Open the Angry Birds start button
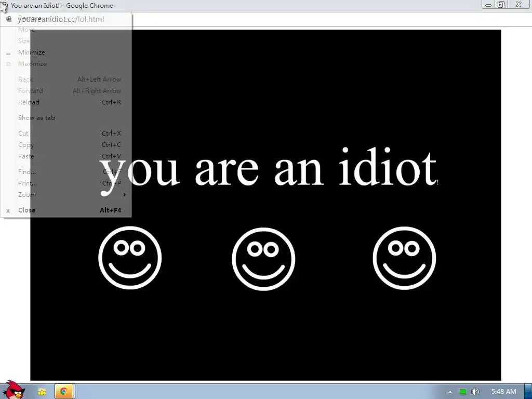The width and height of the screenshot is (532, 399). [13, 390]
